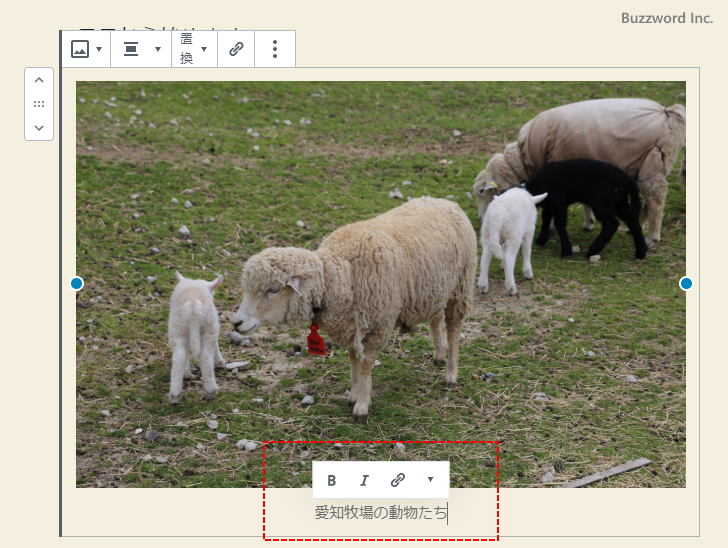Open the three-dot more options menu
Image resolution: width=728 pixels, height=548 pixels.
click(275, 49)
